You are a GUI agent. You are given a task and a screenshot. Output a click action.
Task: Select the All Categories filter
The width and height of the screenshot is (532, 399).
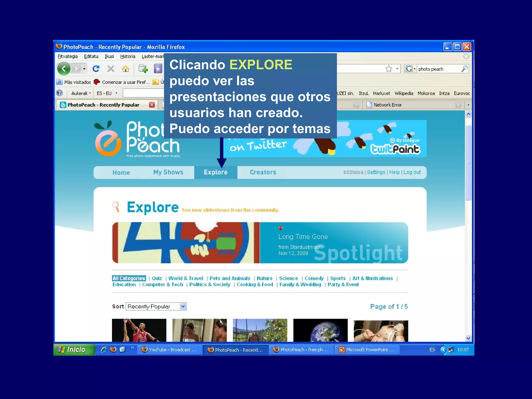pos(129,278)
